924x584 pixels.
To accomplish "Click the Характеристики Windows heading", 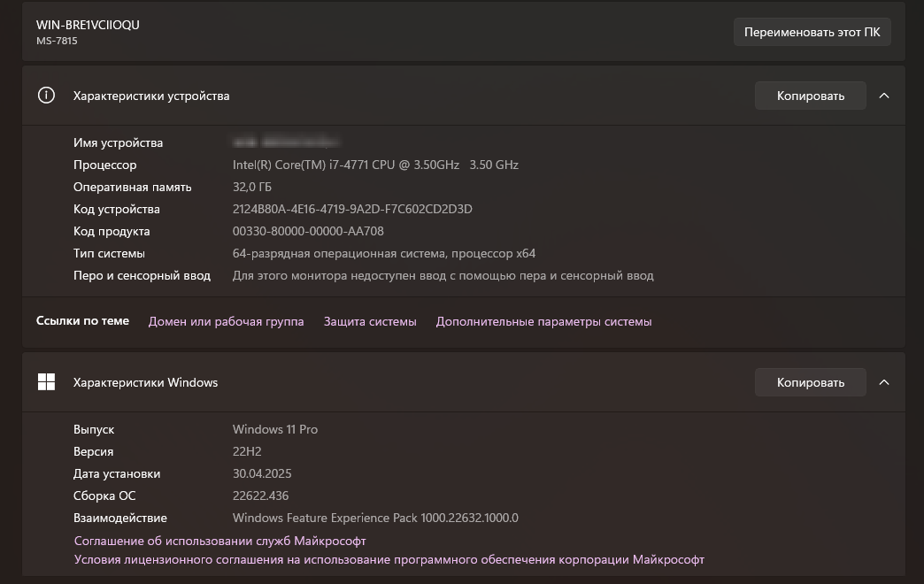I will (x=145, y=382).
